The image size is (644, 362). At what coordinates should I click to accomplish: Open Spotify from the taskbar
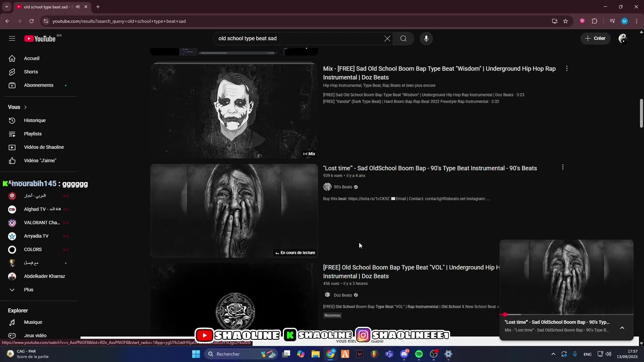pos(419,354)
